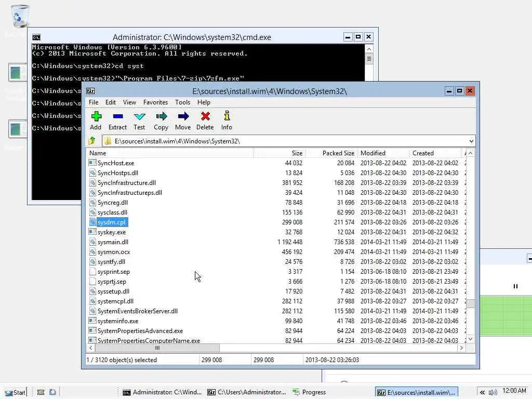532x399 pixels.
Task: Select the sysmon.ocx file
Action: (x=114, y=252)
